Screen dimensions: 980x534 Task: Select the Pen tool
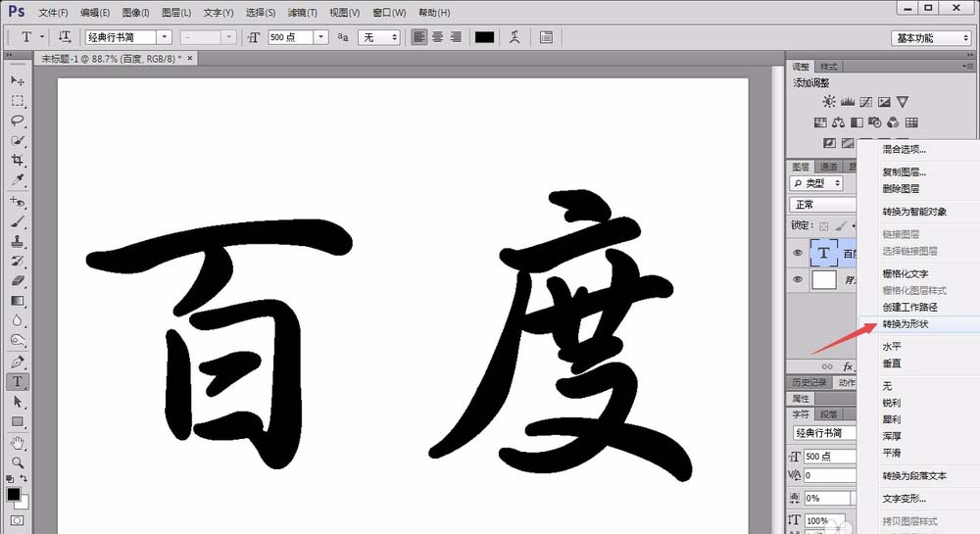pos(18,362)
